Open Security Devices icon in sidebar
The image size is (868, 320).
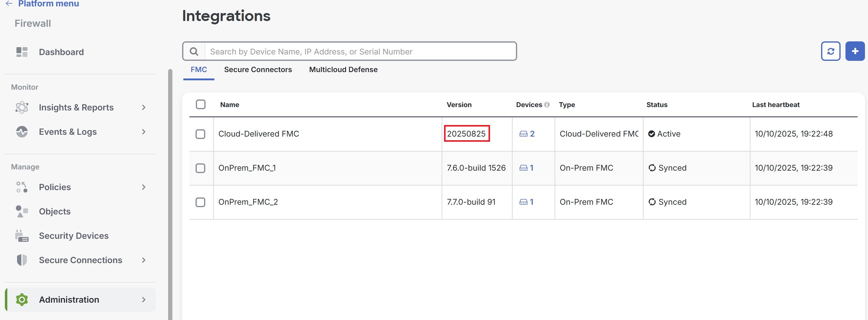[x=22, y=236]
